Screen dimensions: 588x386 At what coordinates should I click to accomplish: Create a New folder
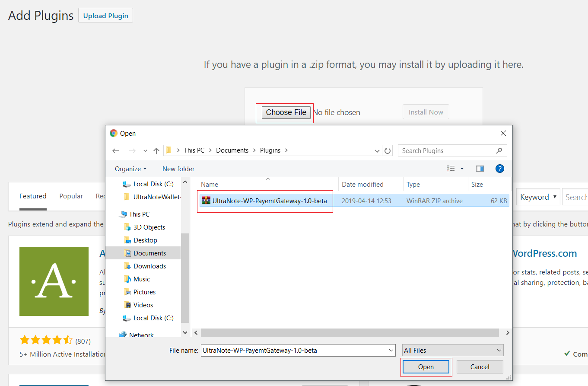[178, 169]
